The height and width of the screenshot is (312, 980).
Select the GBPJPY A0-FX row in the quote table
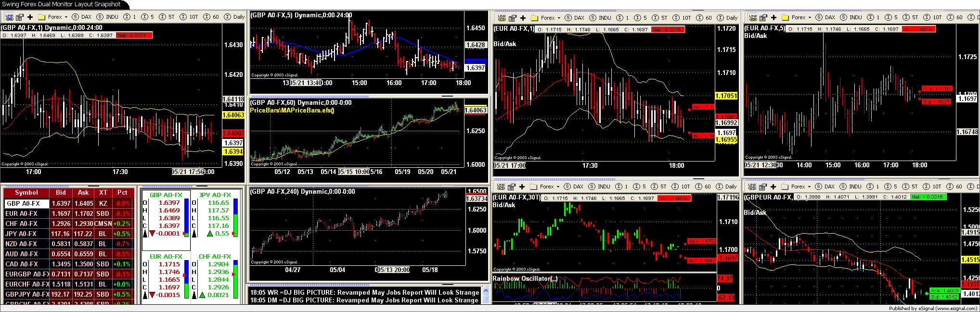(68, 294)
